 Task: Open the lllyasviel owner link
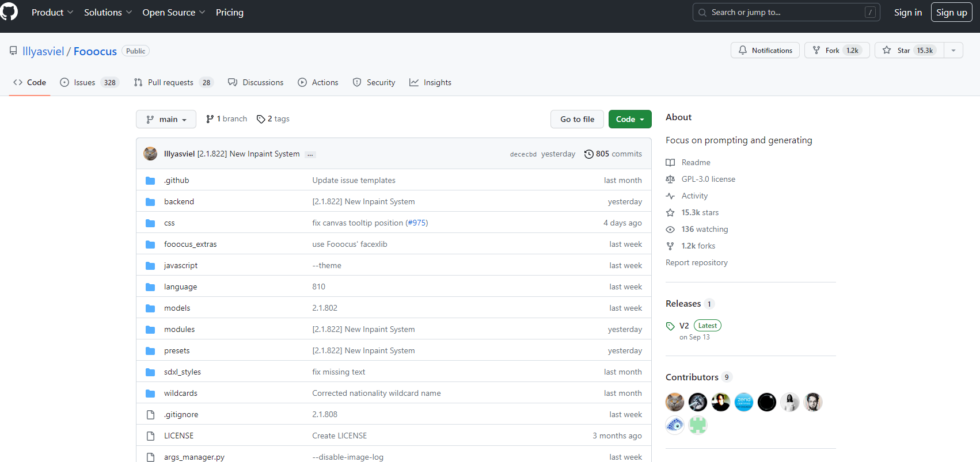(43, 51)
